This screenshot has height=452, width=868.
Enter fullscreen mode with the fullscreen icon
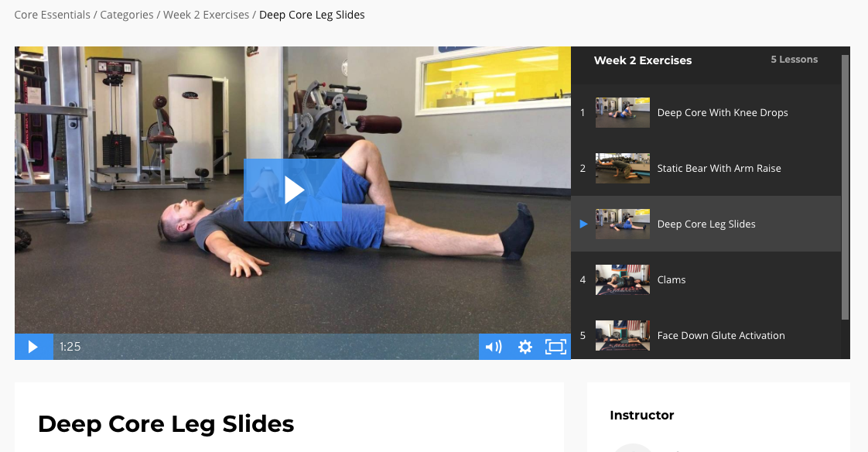click(555, 347)
